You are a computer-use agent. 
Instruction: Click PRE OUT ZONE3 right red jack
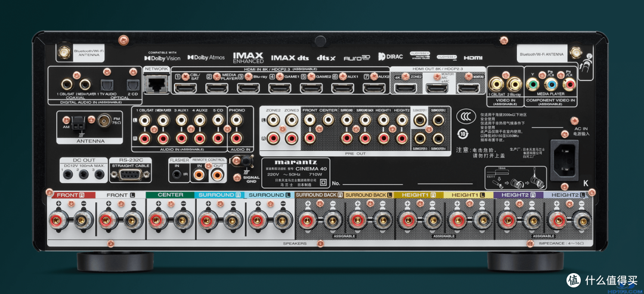tap(291, 138)
